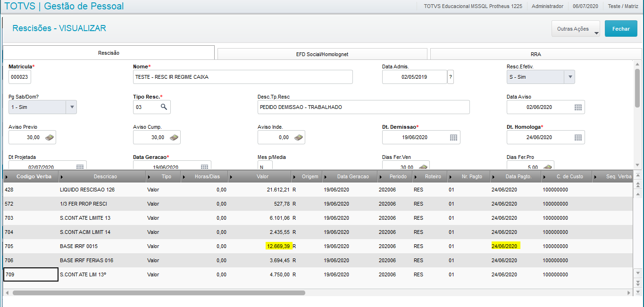
Task: Click the value 4.750,00
Action: click(280, 274)
